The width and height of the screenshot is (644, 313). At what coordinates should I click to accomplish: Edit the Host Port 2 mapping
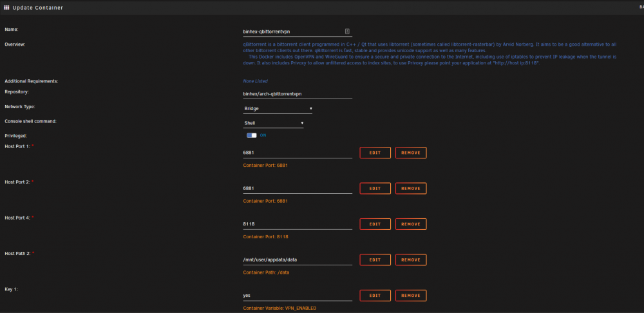point(375,189)
